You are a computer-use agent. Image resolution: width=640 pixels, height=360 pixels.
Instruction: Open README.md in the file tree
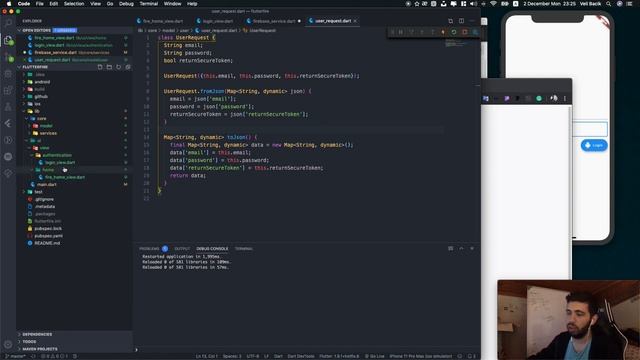coord(47,243)
